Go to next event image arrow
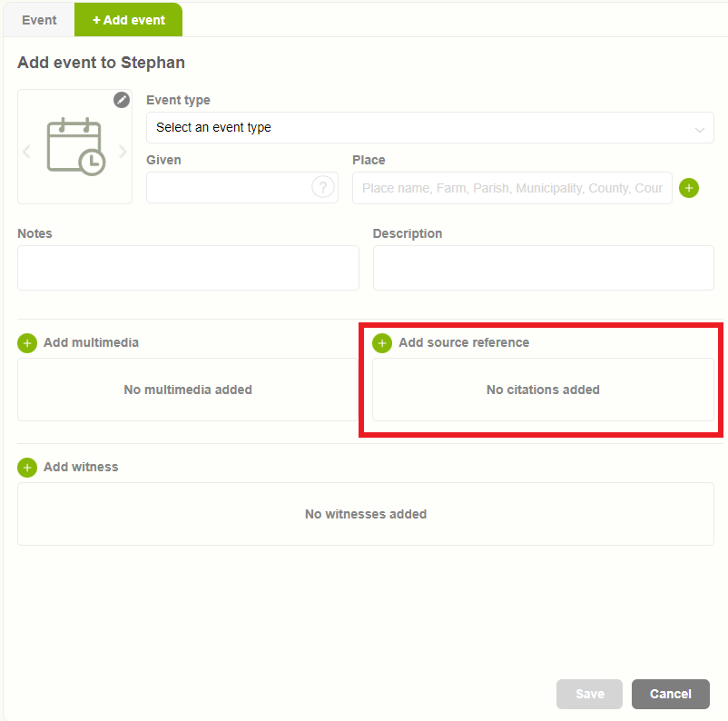This screenshot has width=728, height=721. [x=123, y=152]
